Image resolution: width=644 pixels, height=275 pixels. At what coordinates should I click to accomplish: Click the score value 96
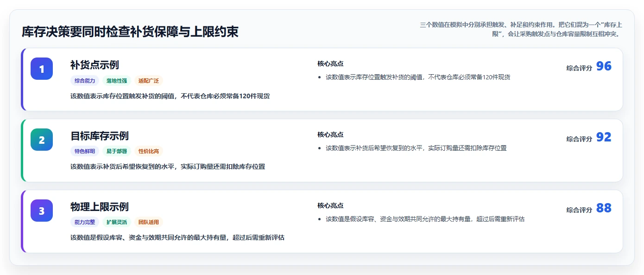click(x=604, y=66)
